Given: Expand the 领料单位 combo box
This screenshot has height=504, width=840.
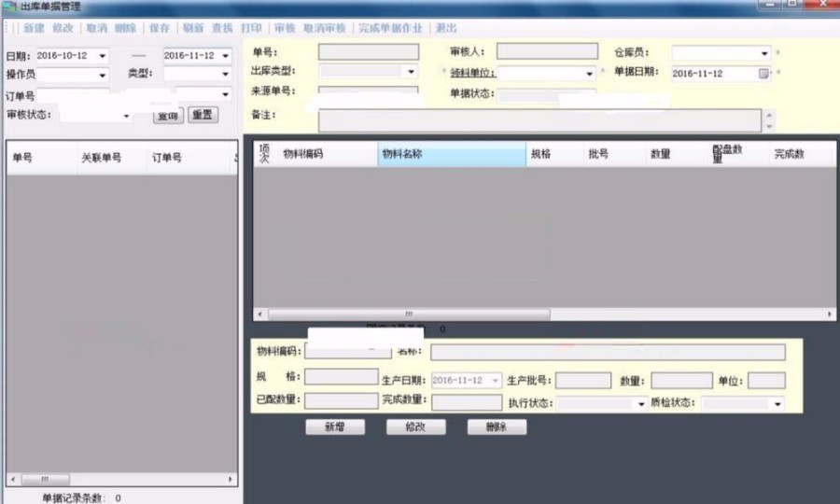Looking at the screenshot, I should pos(589,73).
